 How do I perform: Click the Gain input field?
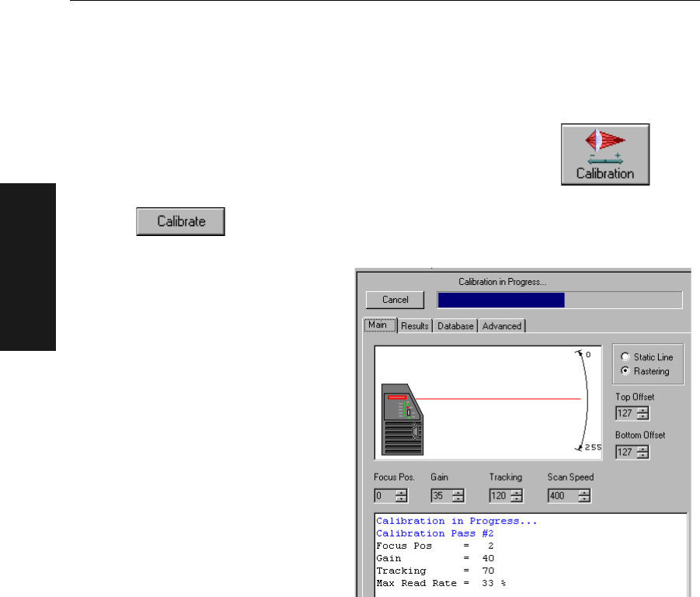pyautogui.click(x=441, y=496)
